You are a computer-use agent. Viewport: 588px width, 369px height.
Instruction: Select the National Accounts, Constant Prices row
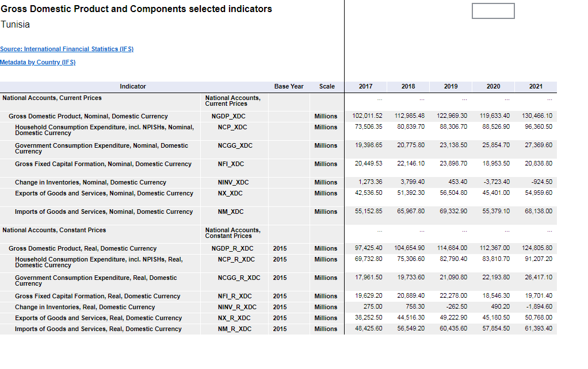54,230
